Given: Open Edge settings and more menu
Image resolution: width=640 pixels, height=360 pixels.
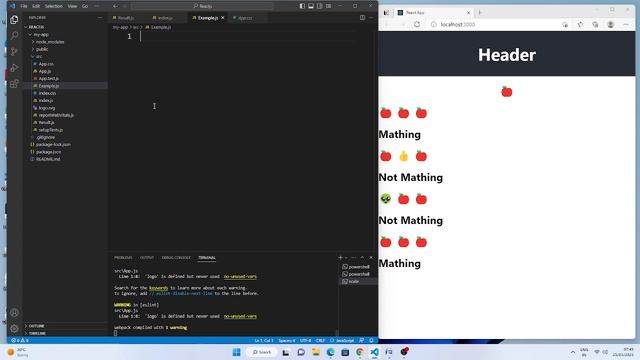Looking at the screenshot, I should (x=626, y=24).
